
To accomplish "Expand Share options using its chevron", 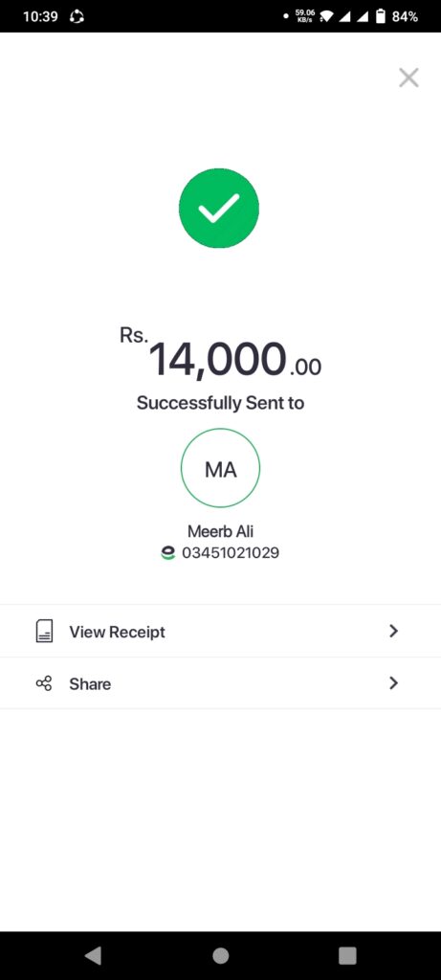I will pos(393,683).
